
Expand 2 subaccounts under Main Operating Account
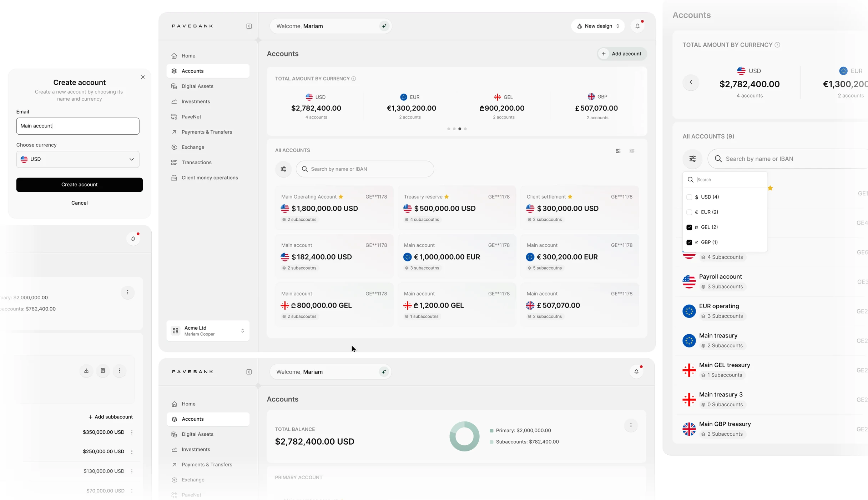[299, 220]
